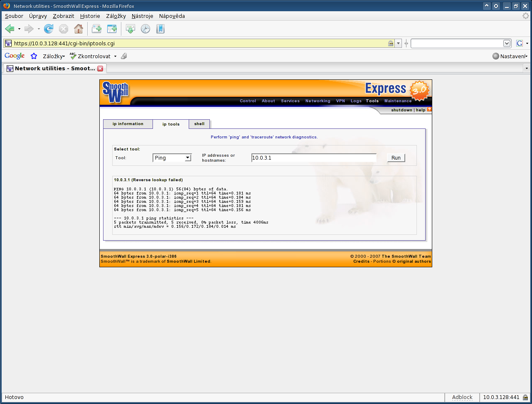This screenshot has width=532, height=404.
Task: Open the Záložky menu in the menu bar
Action: click(x=116, y=16)
